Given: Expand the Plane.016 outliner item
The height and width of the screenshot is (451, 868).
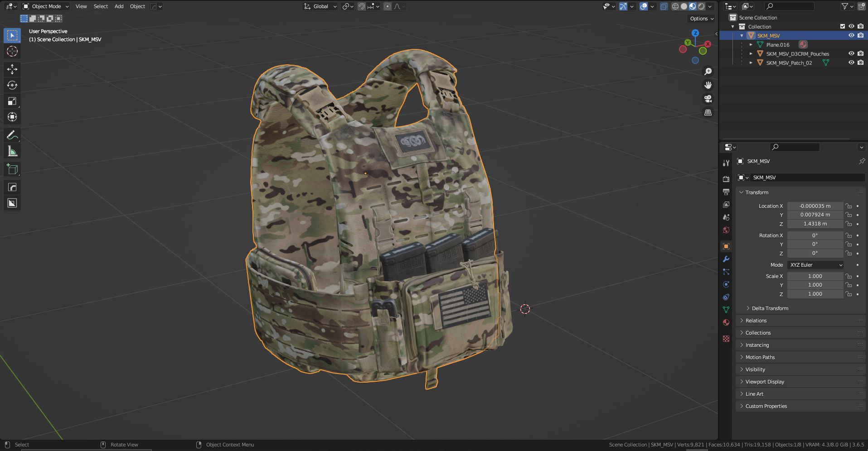Looking at the screenshot, I should 752,44.
